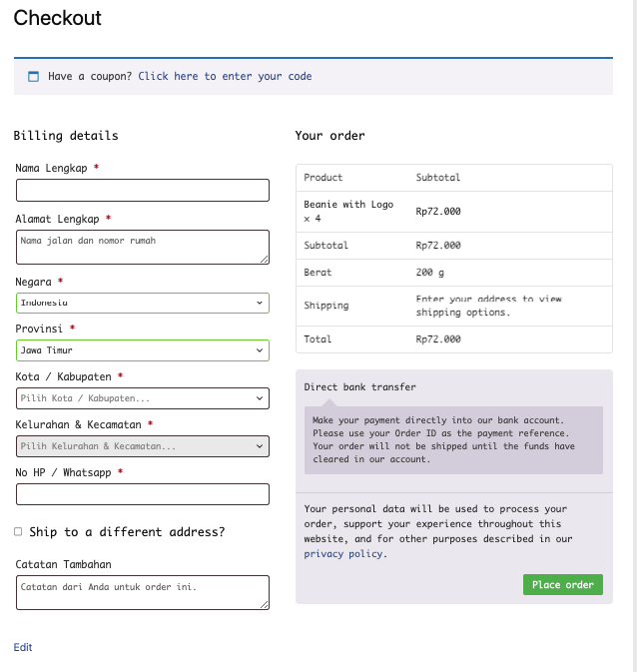The height and width of the screenshot is (672, 637).
Task: Click the Catatan Tambahan notes textarea
Action: tap(143, 592)
